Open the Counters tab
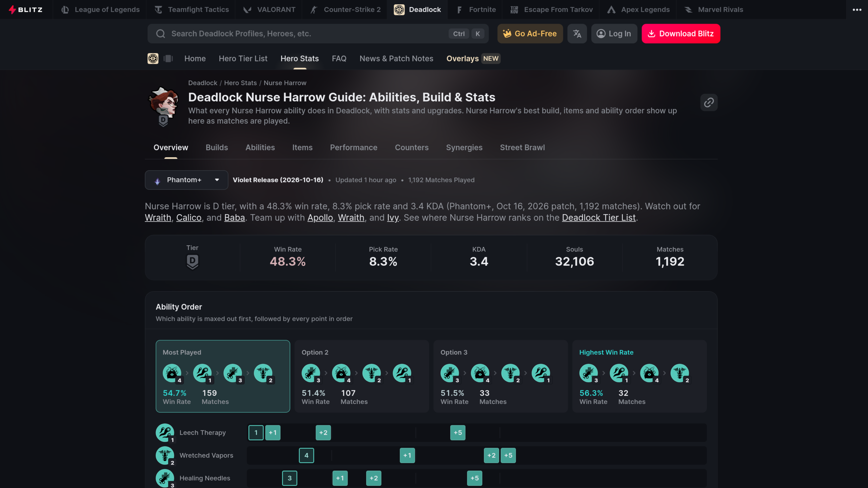This screenshot has width=868, height=488. pos(412,147)
